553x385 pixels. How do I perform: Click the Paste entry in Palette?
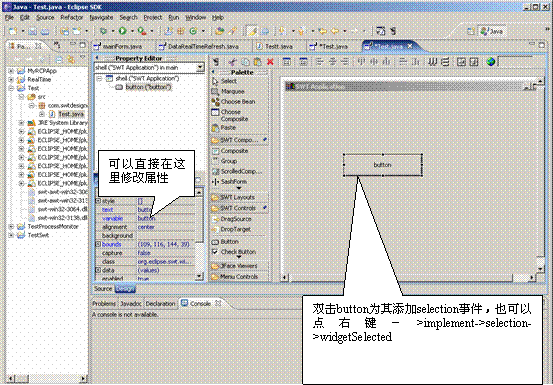224,128
